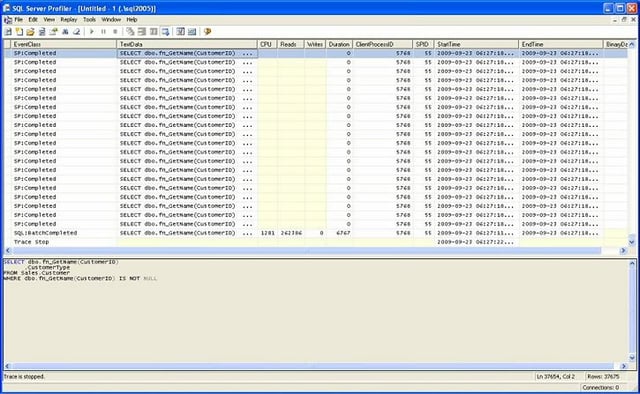Open the Tools menu
Screen dimensions: 640x394
tap(89, 20)
